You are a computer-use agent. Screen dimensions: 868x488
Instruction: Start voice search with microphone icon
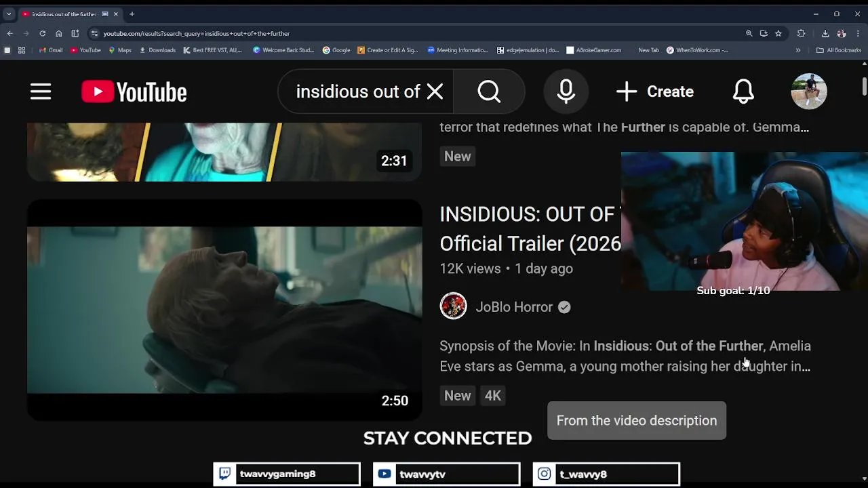coord(566,91)
